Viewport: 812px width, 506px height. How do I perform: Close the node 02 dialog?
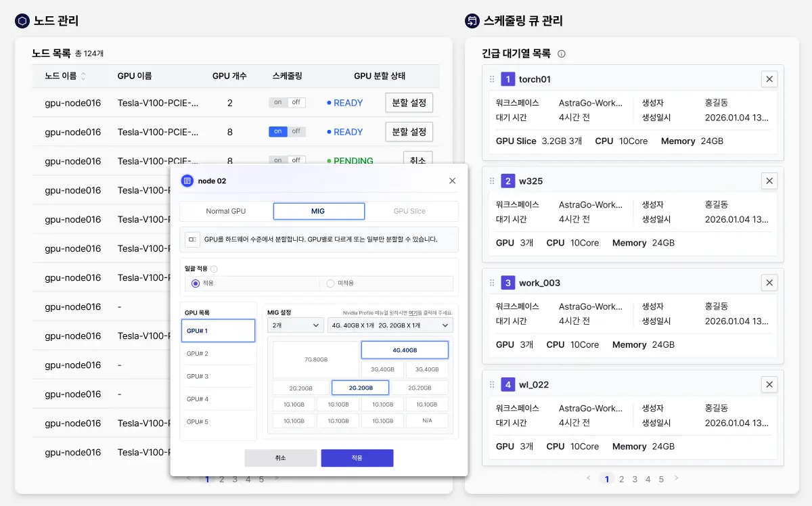coord(453,181)
